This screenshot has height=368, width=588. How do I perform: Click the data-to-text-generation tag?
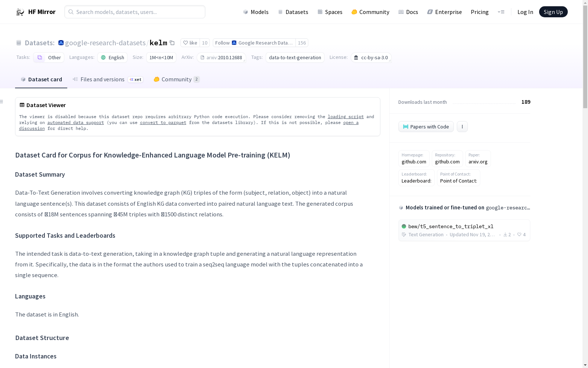(x=295, y=57)
